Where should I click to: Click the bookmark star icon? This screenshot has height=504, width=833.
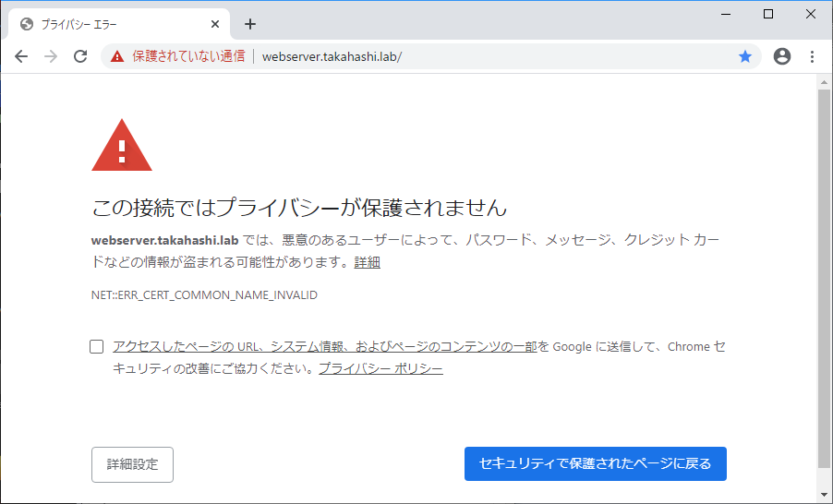pyautogui.click(x=745, y=56)
